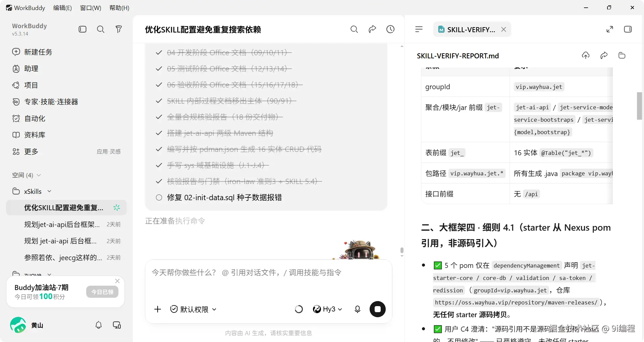This screenshot has width=644, height=342.
Task: Open the device connection icon
Action: point(117,325)
